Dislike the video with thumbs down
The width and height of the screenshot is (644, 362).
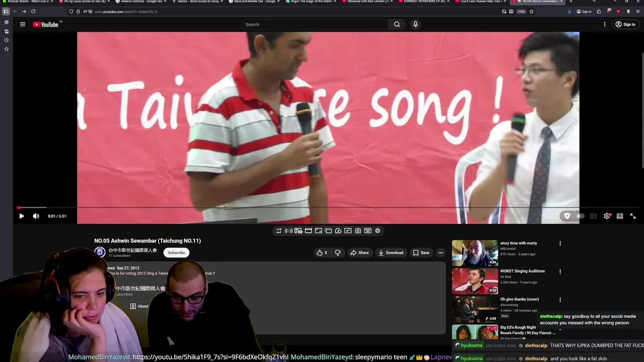[x=338, y=252]
